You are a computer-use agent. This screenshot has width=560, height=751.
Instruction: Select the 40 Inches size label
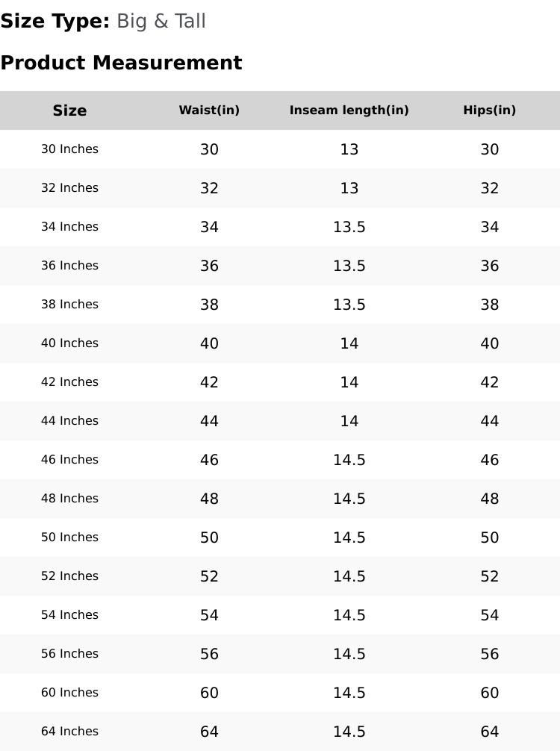coord(69,343)
